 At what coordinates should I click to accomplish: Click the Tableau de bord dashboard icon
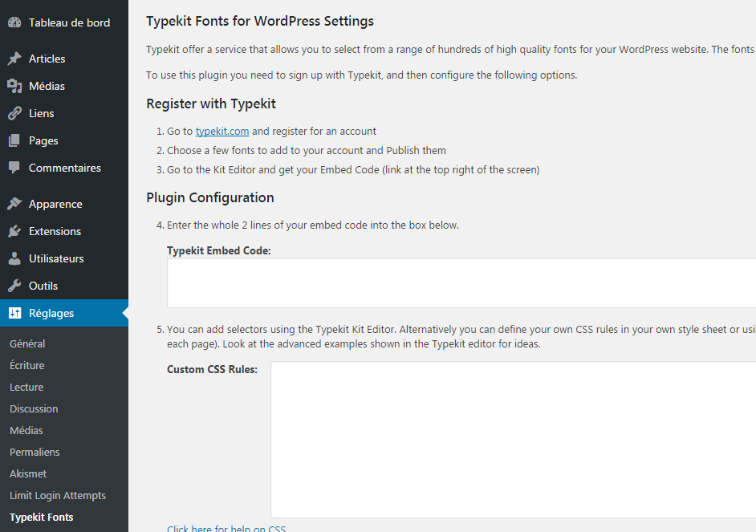point(14,22)
